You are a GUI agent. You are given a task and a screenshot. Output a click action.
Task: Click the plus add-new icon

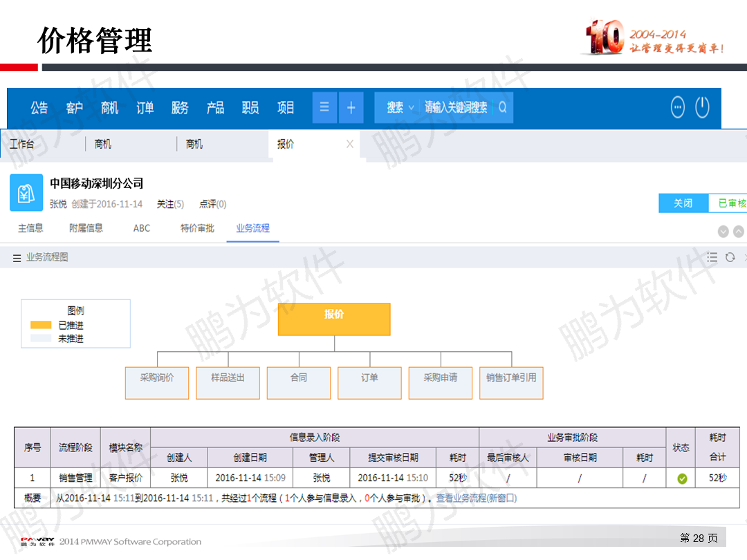click(x=351, y=108)
